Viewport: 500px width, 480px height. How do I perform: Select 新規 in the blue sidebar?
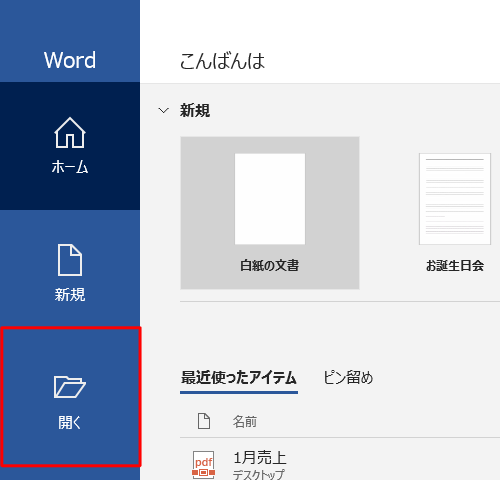(70, 273)
